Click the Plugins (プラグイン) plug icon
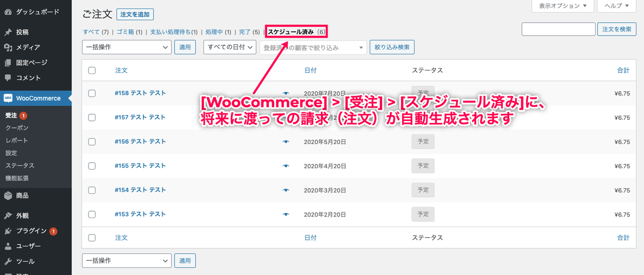The width and height of the screenshot is (644, 275). (x=8, y=231)
